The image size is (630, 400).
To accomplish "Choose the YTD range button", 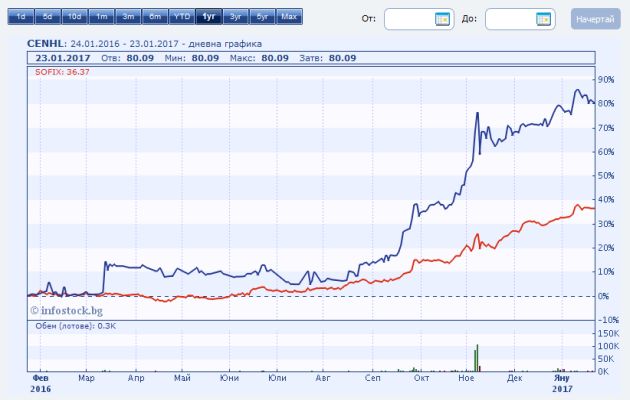I will click(182, 17).
